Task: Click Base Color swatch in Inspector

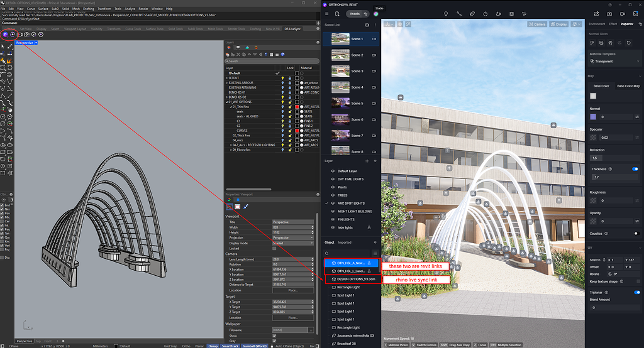Action: [593, 96]
